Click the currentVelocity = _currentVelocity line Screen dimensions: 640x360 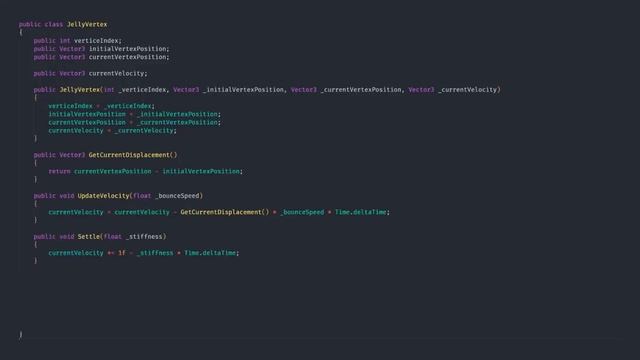tap(113, 131)
